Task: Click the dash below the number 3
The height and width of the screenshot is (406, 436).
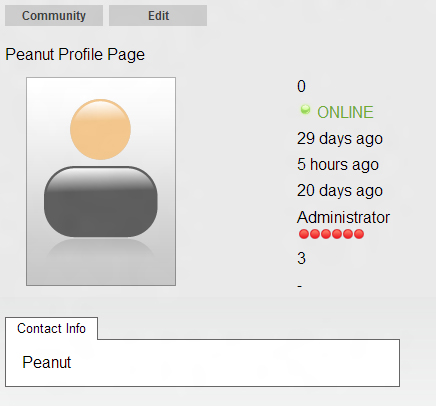Action: (x=300, y=286)
